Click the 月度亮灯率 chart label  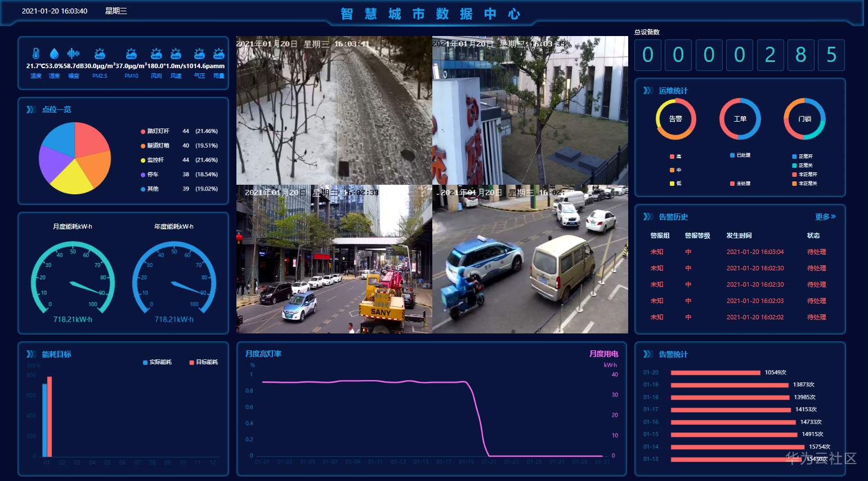tap(263, 354)
